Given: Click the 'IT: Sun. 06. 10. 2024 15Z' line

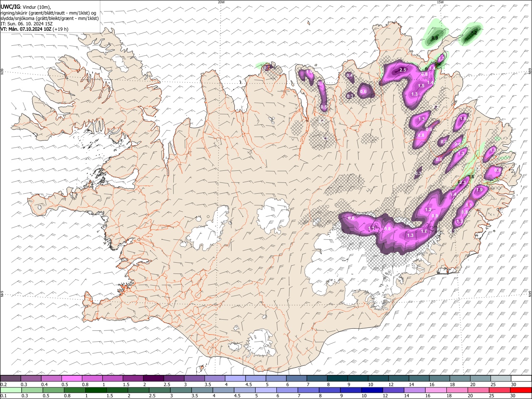Looking at the screenshot, I should click(27, 24).
